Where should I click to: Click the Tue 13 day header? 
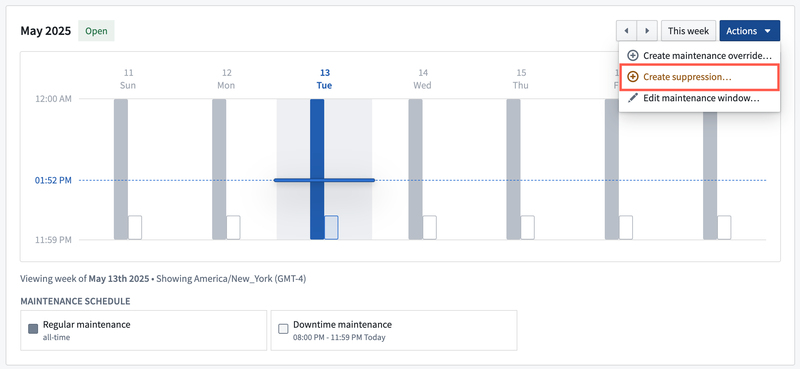324,79
